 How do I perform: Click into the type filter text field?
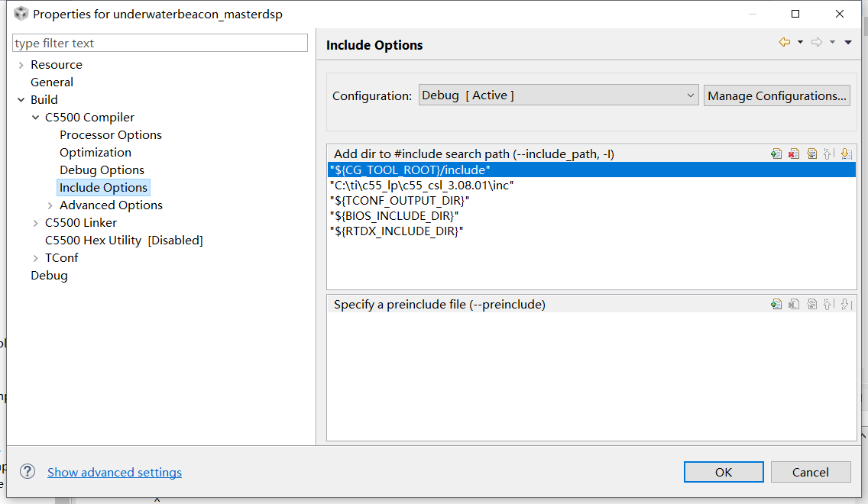click(x=160, y=44)
